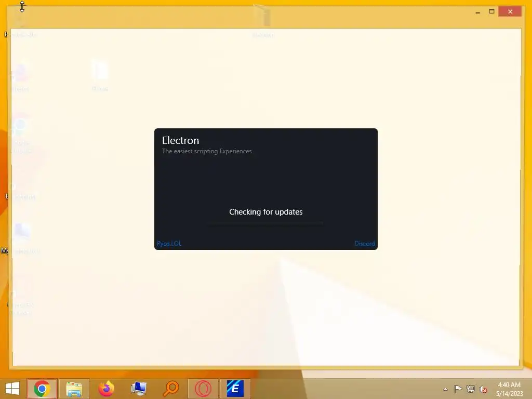Click the Checking for updates progress bar
The image size is (532, 399).
pos(265,223)
